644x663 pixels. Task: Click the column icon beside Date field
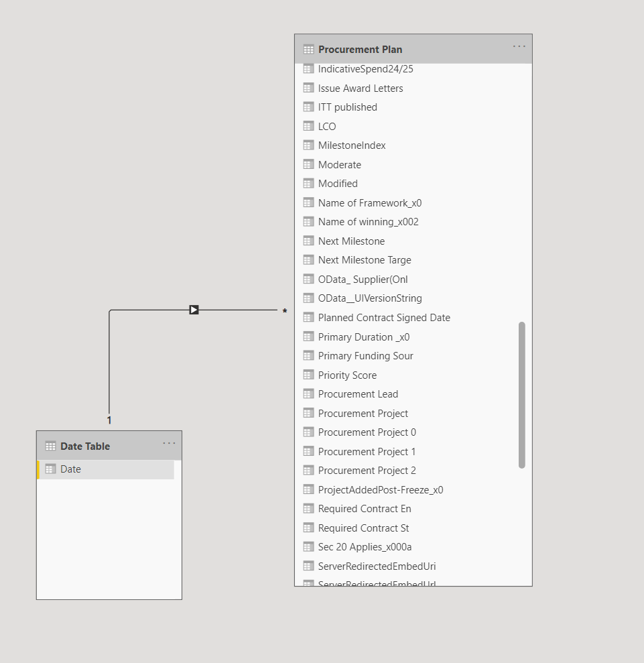pos(50,469)
